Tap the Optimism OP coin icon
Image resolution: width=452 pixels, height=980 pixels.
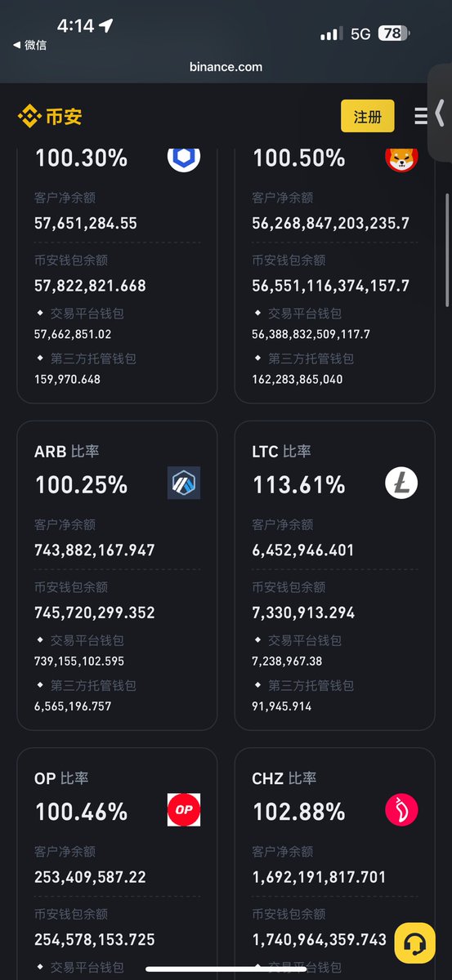click(184, 810)
